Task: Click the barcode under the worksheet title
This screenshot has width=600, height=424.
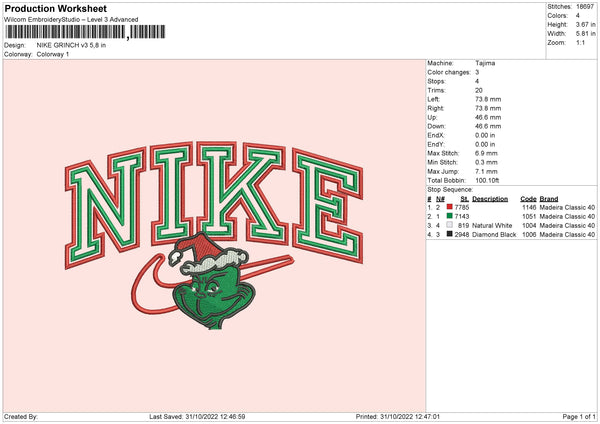Action: 85,32
